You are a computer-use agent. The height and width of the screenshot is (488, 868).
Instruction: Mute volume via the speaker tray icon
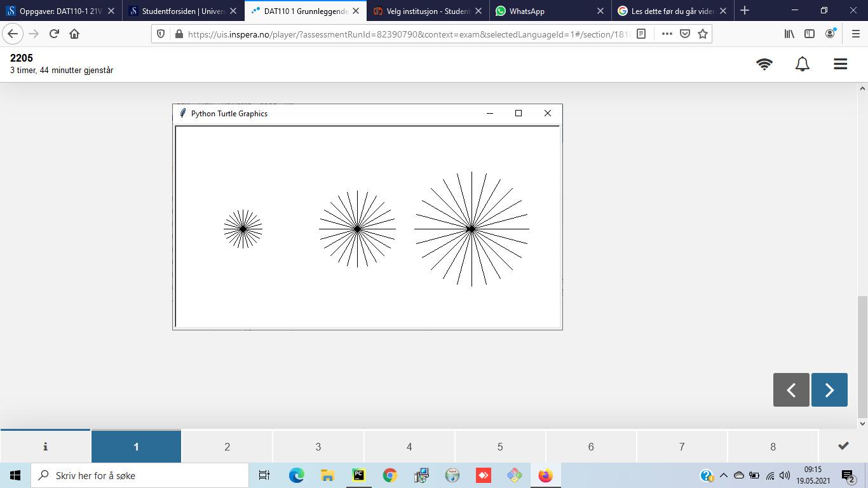tap(783, 475)
